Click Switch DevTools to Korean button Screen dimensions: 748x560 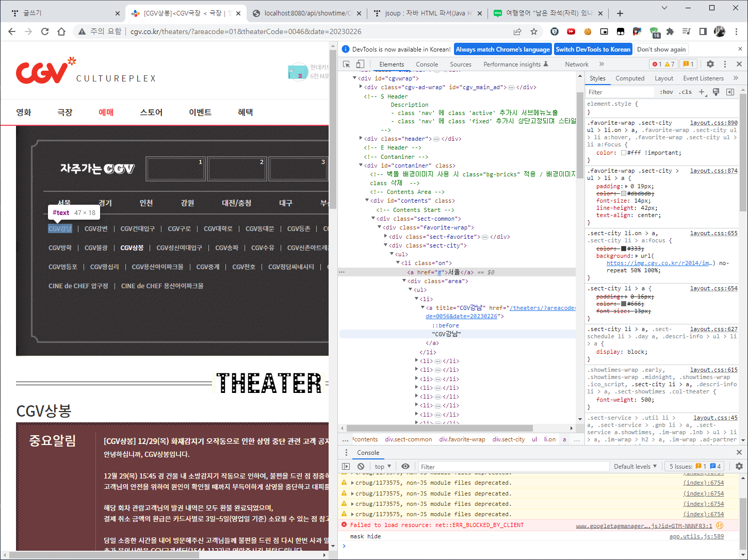(593, 50)
